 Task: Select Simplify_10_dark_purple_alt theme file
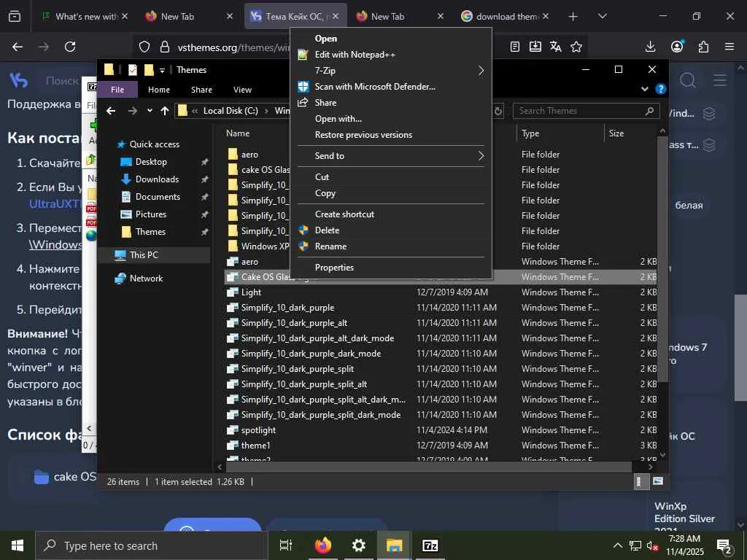point(441,323)
